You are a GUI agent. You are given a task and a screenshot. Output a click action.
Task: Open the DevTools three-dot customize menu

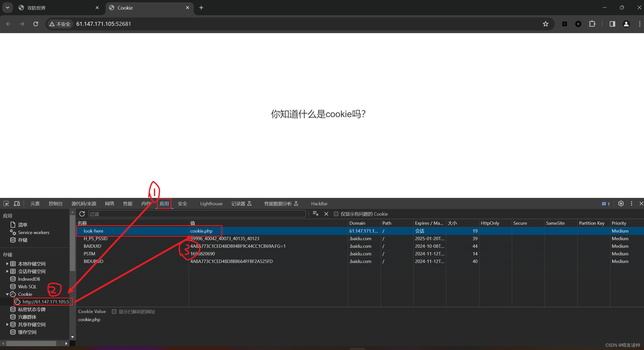click(631, 204)
